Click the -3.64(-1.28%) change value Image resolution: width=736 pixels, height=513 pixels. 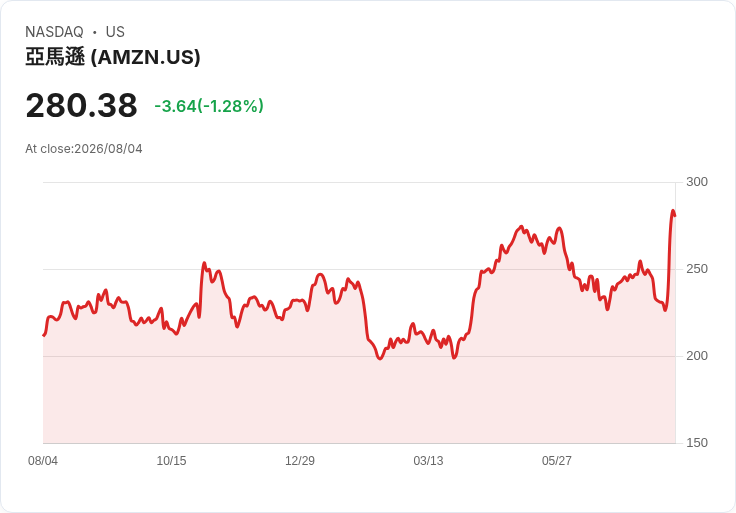coord(209,106)
